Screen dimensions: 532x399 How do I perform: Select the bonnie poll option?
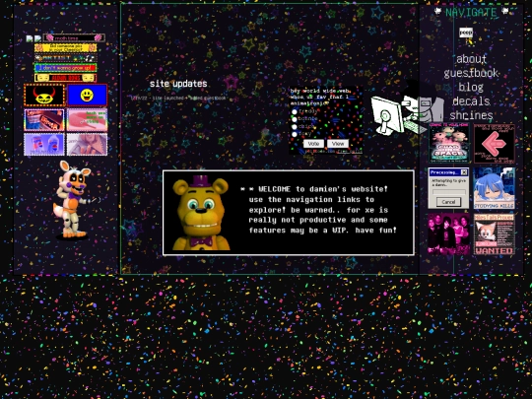(295, 119)
